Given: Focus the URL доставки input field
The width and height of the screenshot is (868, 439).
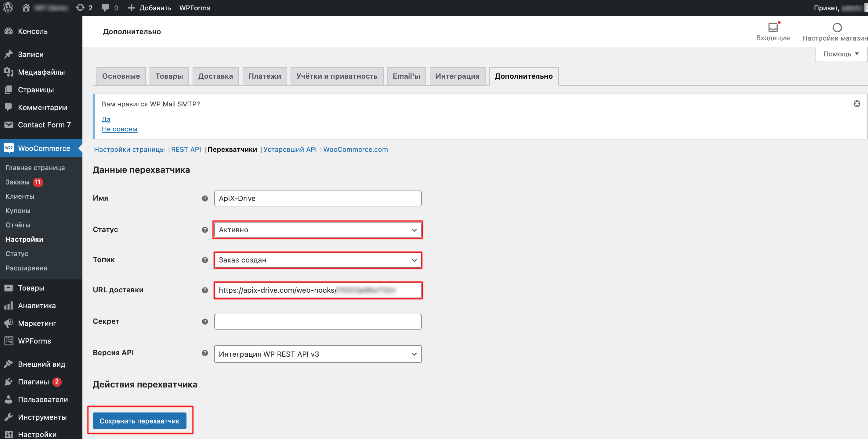Looking at the screenshot, I should pos(318,290).
